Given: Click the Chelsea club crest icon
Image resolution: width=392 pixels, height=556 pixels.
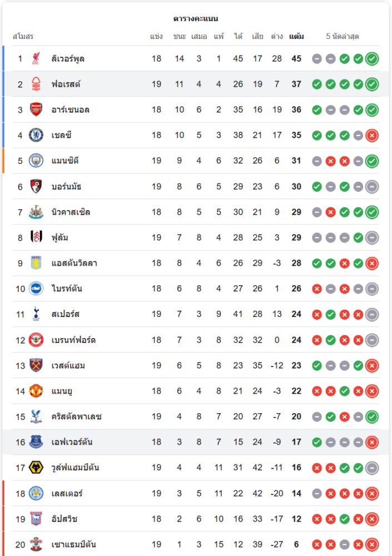Looking at the screenshot, I should point(36,135).
